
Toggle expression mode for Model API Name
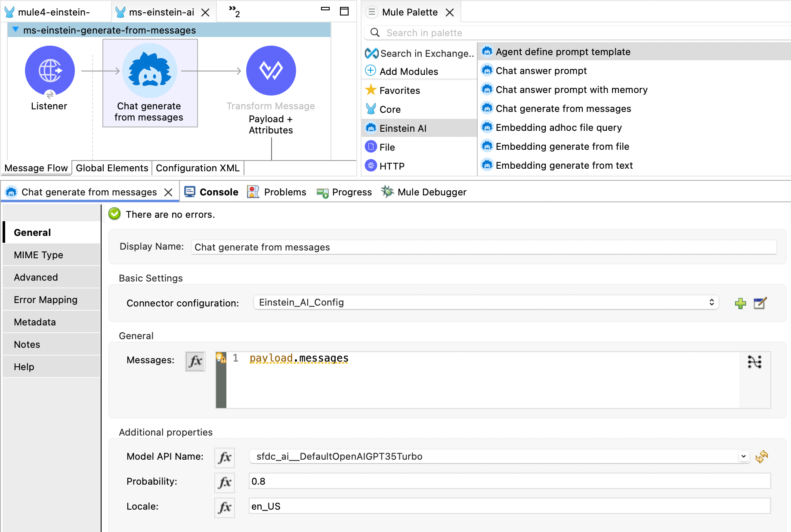[x=225, y=457]
